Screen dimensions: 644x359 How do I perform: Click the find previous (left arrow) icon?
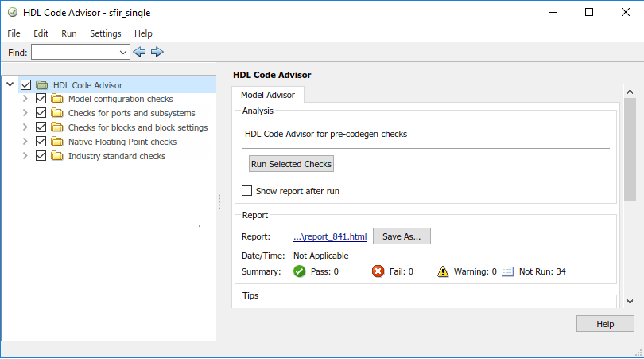tap(139, 52)
